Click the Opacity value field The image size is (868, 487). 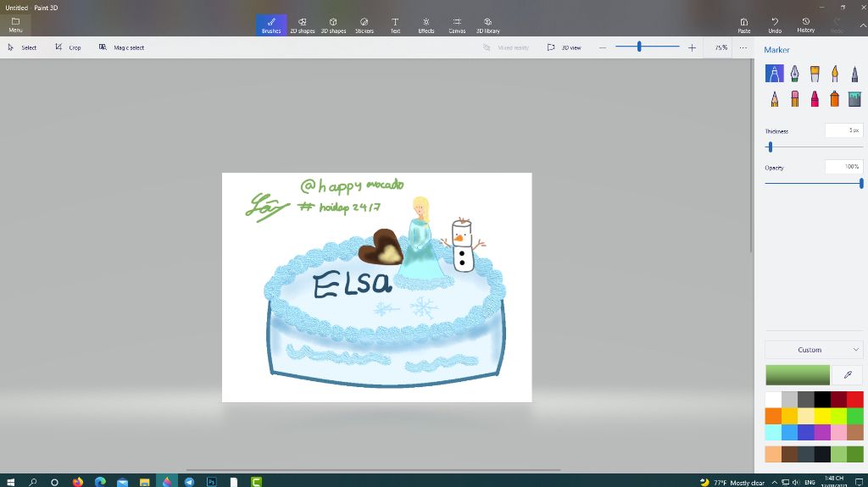click(843, 167)
